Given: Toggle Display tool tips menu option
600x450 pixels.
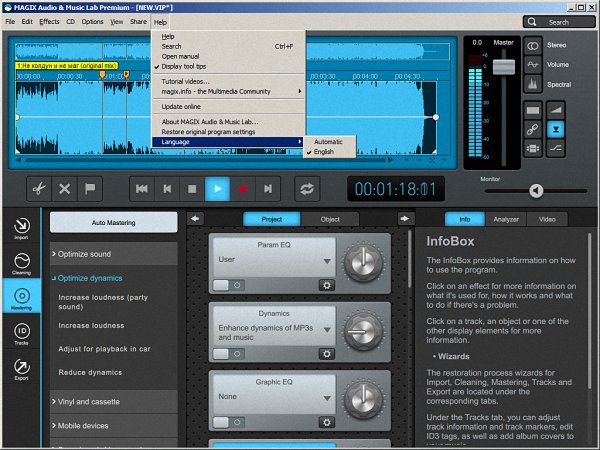Looking at the screenshot, I should (185, 67).
